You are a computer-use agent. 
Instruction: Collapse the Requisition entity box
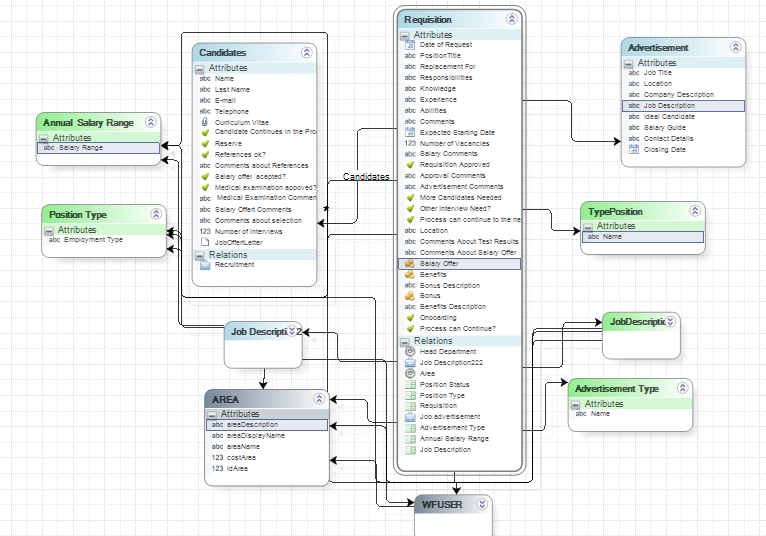pyautogui.click(x=511, y=19)
